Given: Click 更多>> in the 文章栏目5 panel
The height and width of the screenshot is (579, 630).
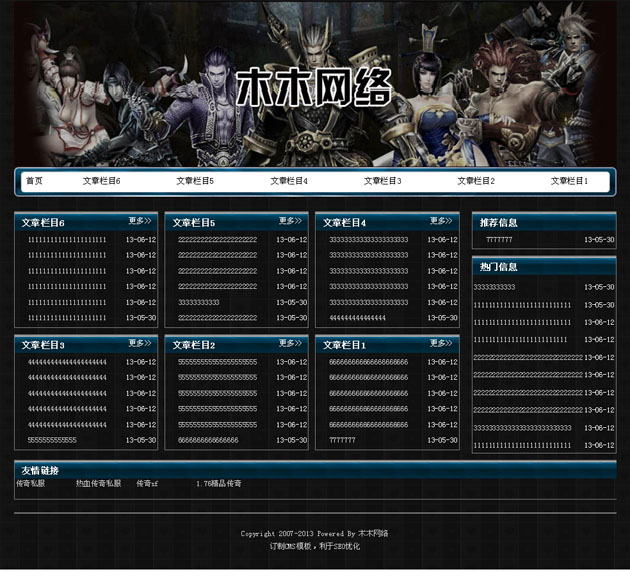Looking at the screenshot, I should [290, 221].
